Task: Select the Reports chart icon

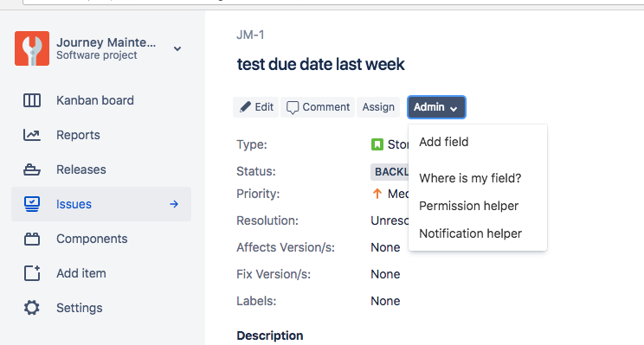Action: point(32,135)
